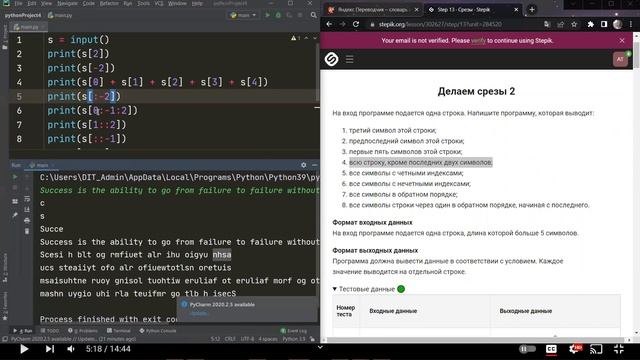
Task: Toggle soft-wrap in Run console
Action: [x=27, y=199]
